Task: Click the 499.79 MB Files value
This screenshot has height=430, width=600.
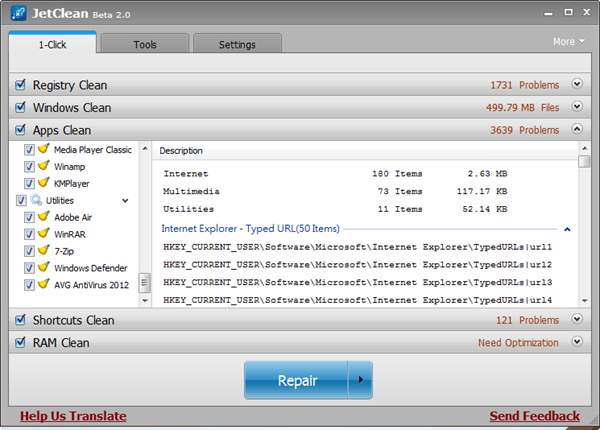Action: [x=522, y=108]
